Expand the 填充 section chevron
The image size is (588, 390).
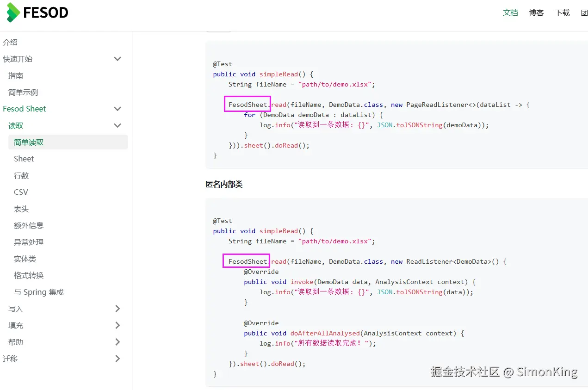[x=118, y=325]
